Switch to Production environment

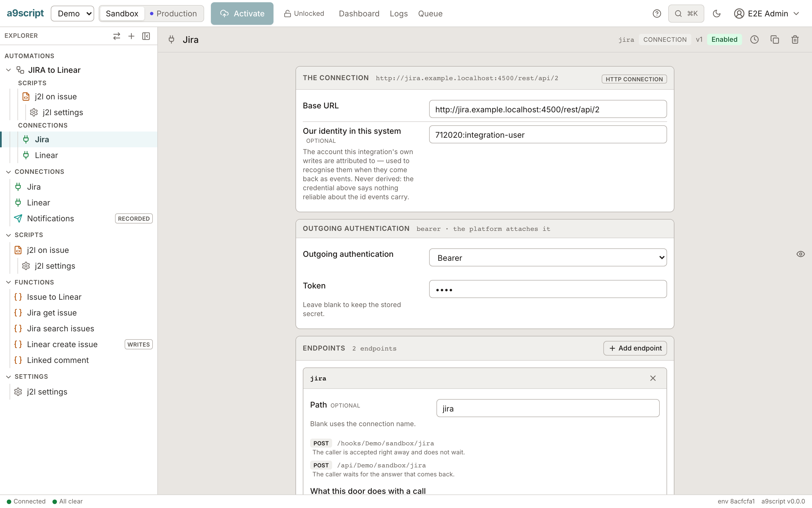[173, 14]
